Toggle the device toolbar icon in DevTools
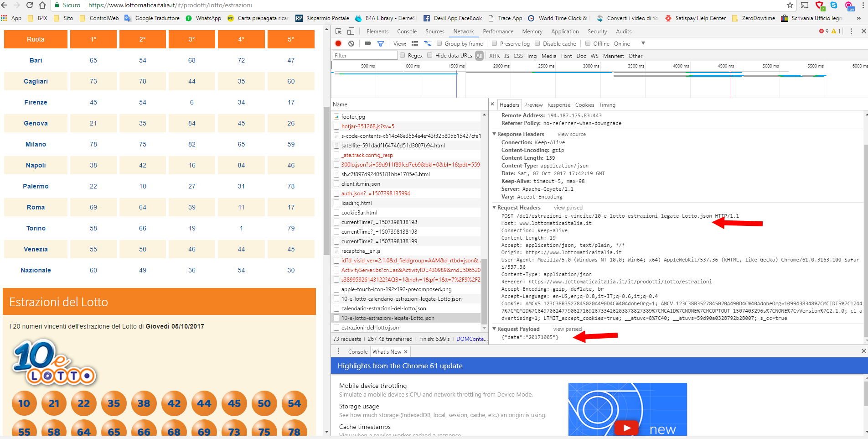 click(x=351, y=31)
